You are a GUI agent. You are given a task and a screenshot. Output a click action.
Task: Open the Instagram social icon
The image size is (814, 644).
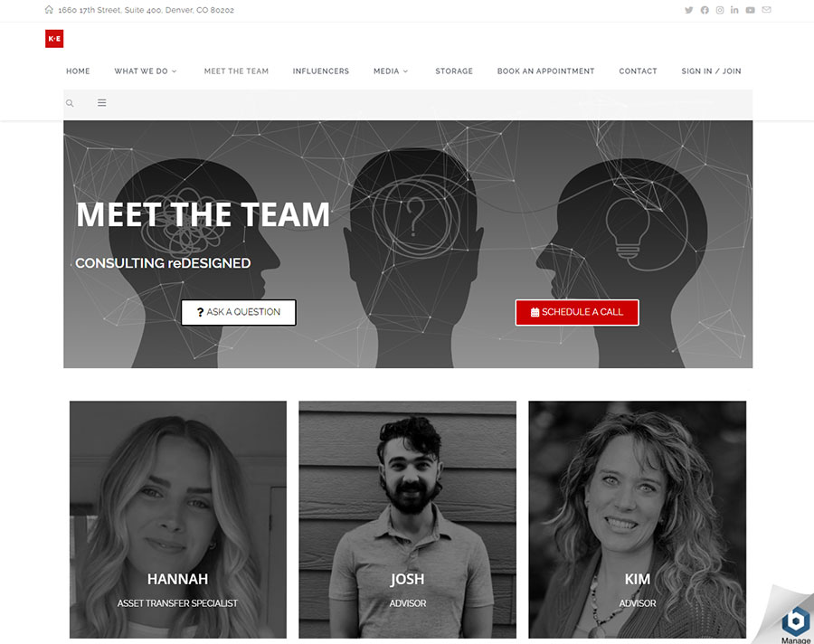click(x=720, y=10)
